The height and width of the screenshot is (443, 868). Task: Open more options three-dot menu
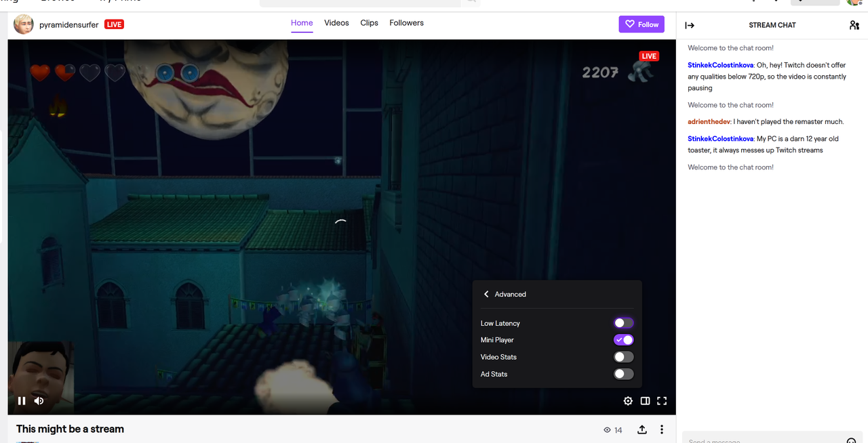click(662, 429)
